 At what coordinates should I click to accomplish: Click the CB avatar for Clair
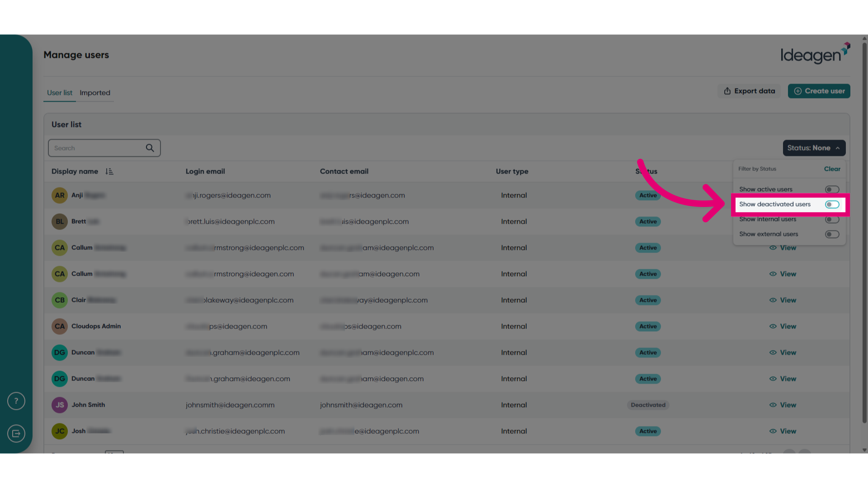tap(60, 300)
